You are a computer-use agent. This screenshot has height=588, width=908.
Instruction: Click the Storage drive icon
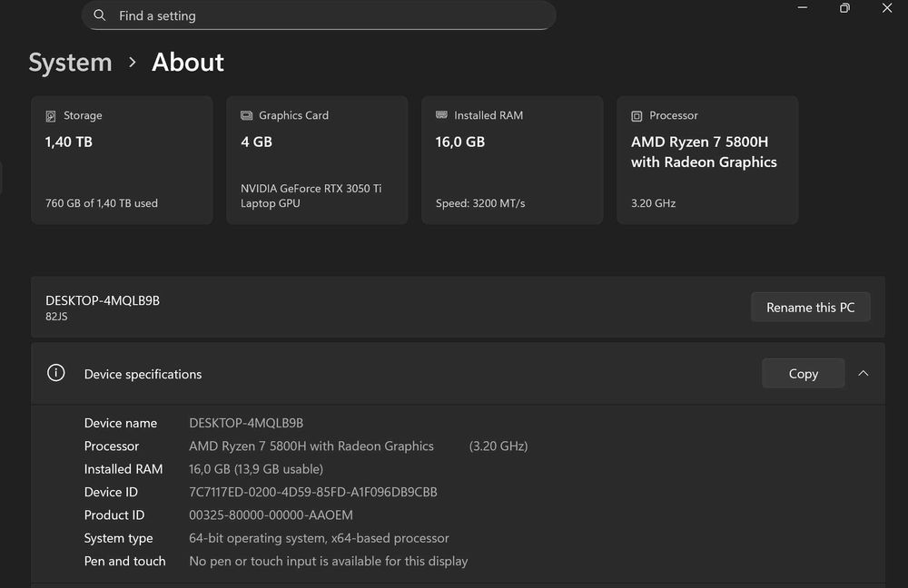pos(51,116)
